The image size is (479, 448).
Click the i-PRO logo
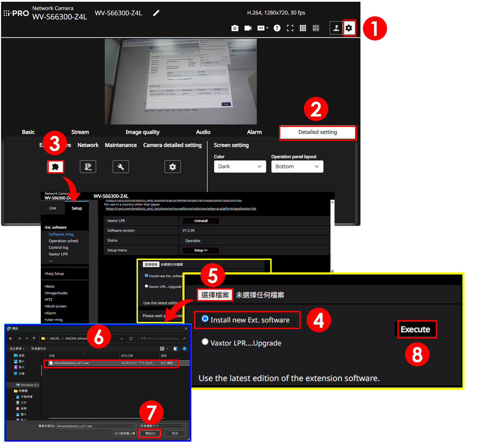[x=16, y=13]
